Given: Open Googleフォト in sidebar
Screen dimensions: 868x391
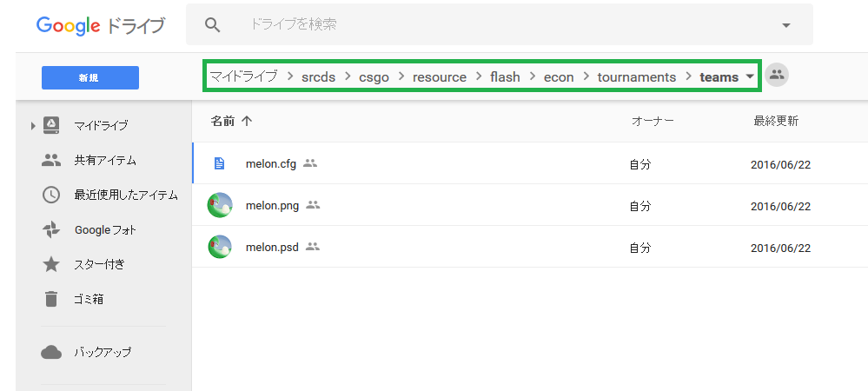Looking at the screenshot, I should pos(104,229).
